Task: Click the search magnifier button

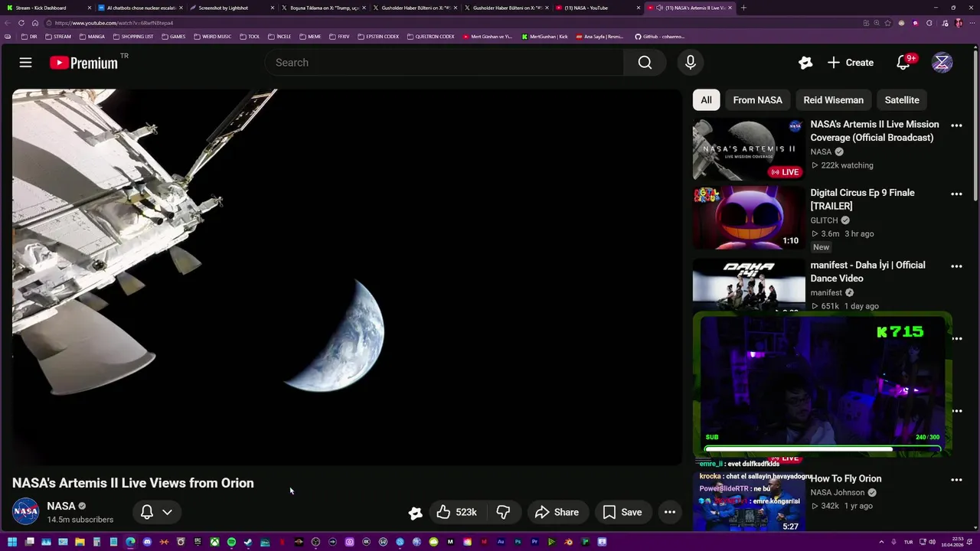Action: (645, 63)
